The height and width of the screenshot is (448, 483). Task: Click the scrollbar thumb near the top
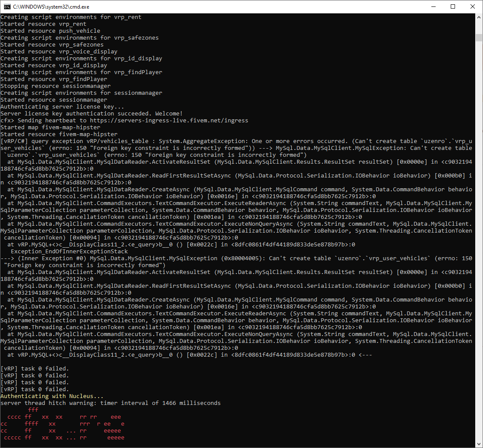click(478, 37)
